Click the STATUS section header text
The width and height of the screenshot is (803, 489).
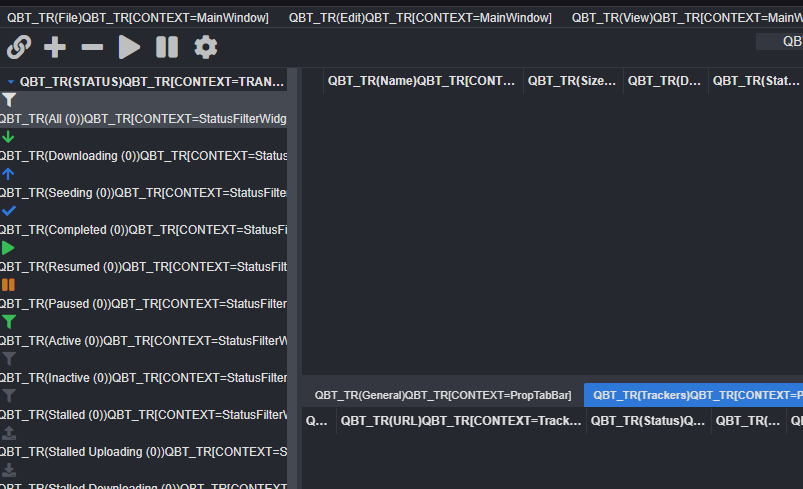pyautogui.click(x=152, y=81)
